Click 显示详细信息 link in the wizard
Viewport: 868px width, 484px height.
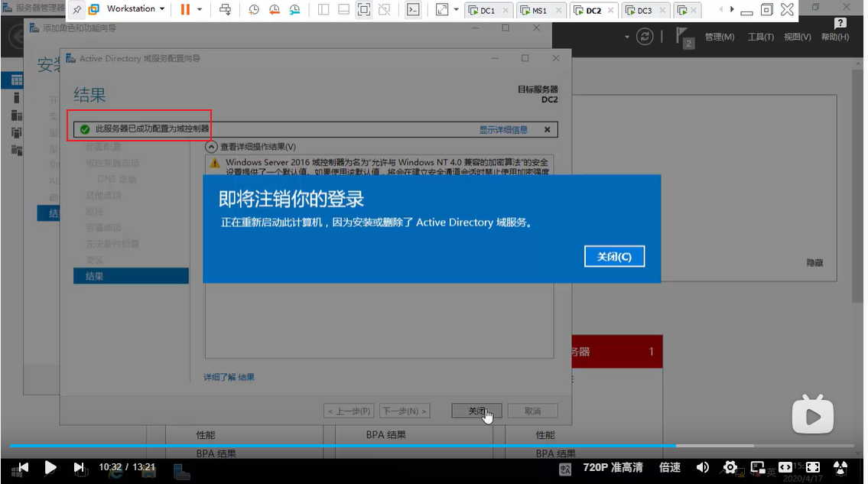(503, 129)
